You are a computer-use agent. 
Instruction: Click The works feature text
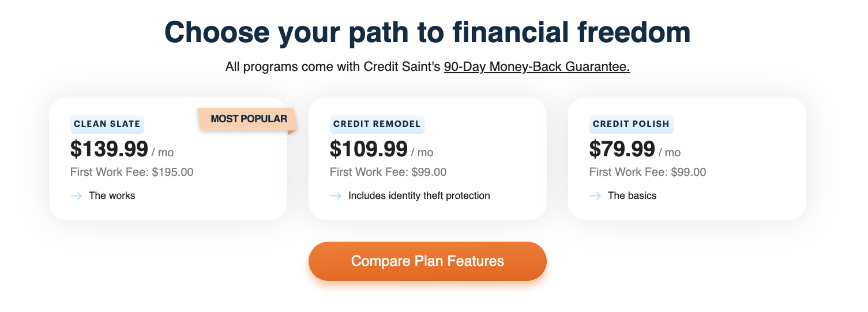(x=112, y=196)
